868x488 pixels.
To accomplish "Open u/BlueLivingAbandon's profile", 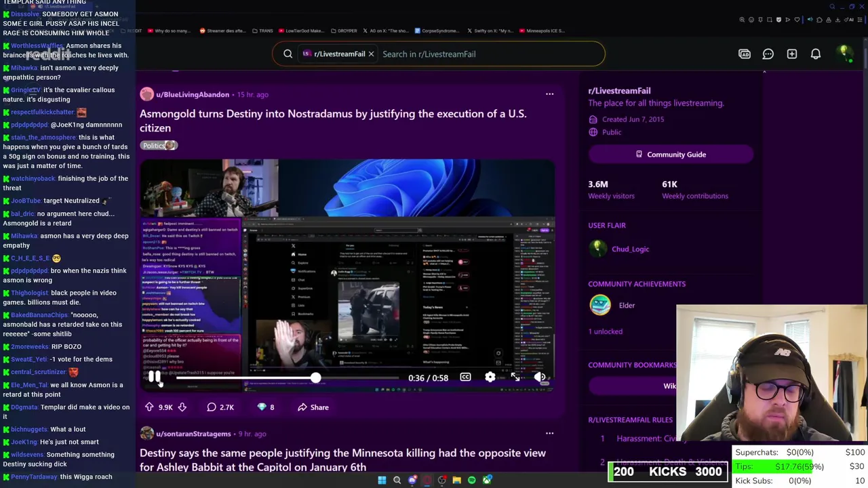I will tap(193, 94).
